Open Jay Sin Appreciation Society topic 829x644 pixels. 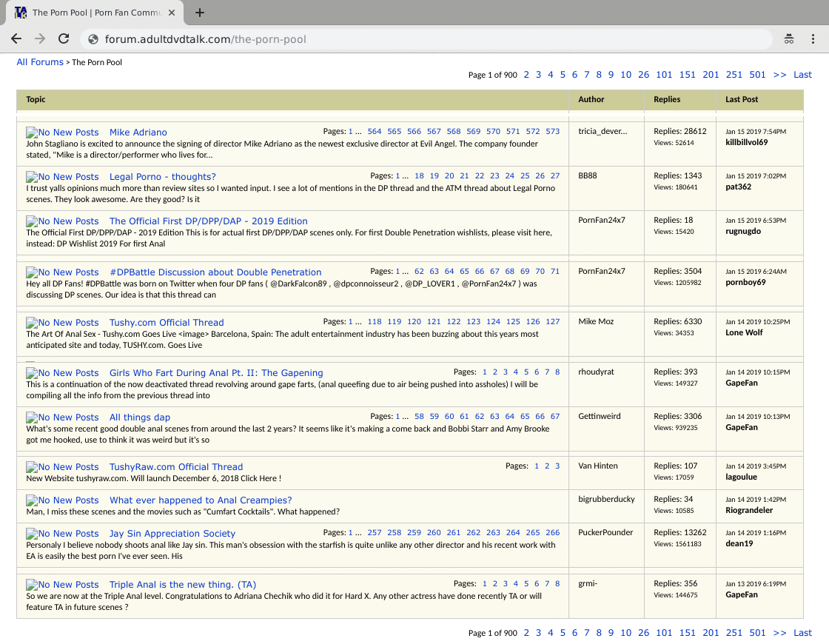[172, 534]
